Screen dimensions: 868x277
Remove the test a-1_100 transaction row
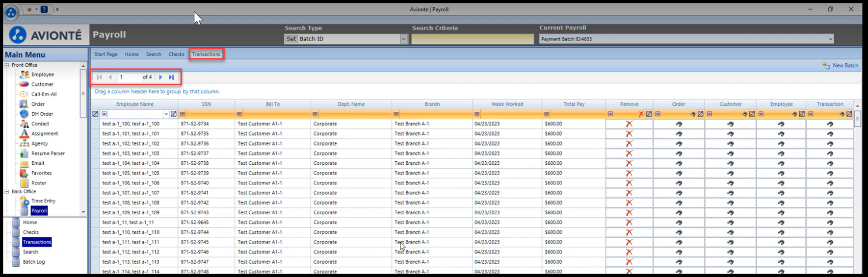tap(629, 124)
